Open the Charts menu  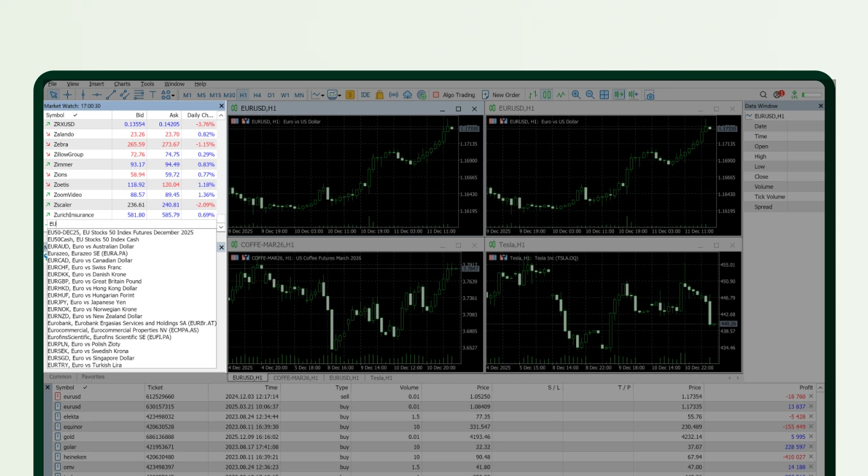tap(122, 83)
